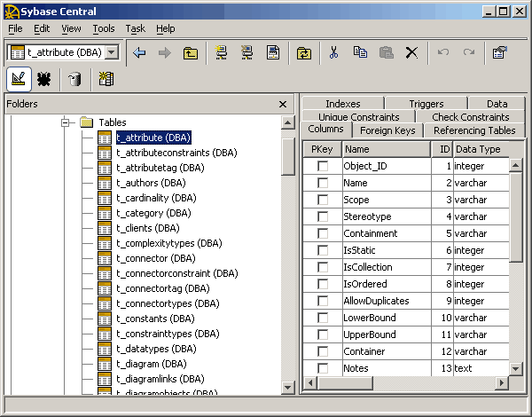Sort by the Data Type column header
Screen dimensions: 532x417
pyautogui.click(x=481, y=149)
